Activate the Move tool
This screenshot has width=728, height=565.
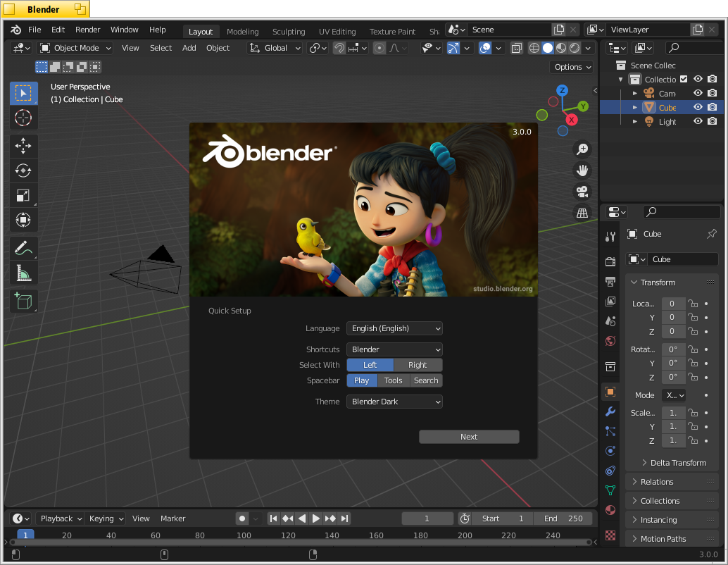click(x=23, y=146)
